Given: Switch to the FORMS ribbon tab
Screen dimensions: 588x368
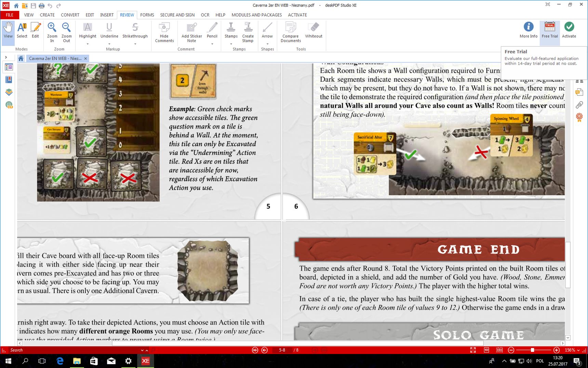Looking at the screenshot, I should [x=147, y=15].
